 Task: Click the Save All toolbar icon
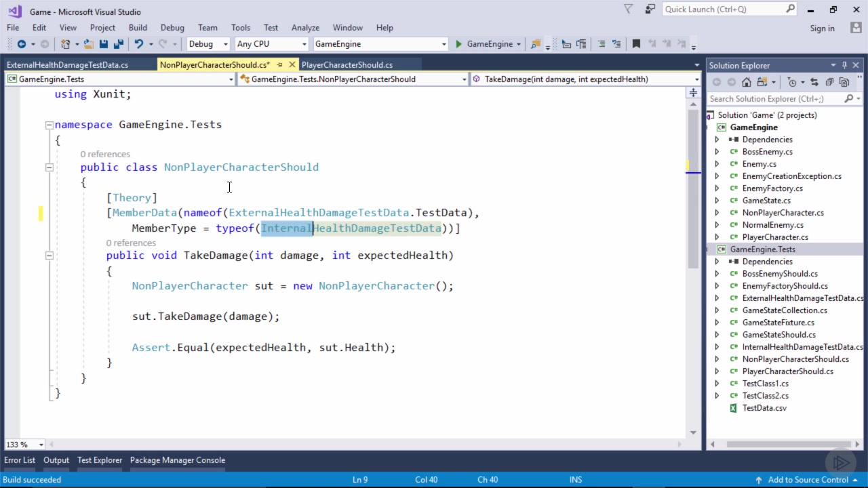119,44
